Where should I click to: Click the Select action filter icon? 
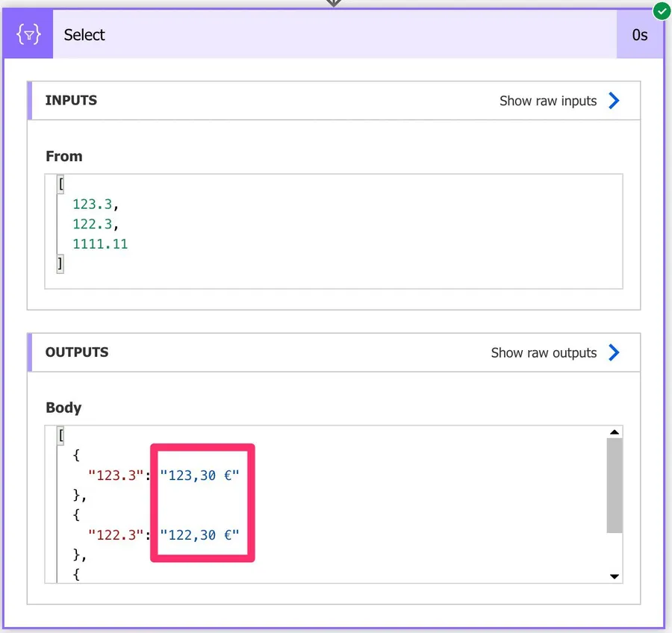pos(28,35)
